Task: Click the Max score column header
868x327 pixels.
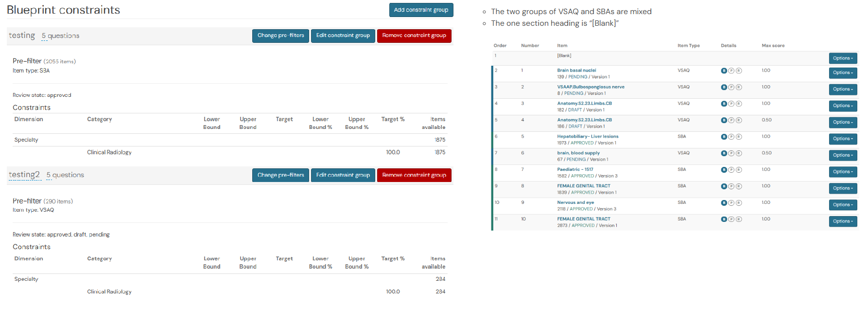Action: (x=773, y=46)
